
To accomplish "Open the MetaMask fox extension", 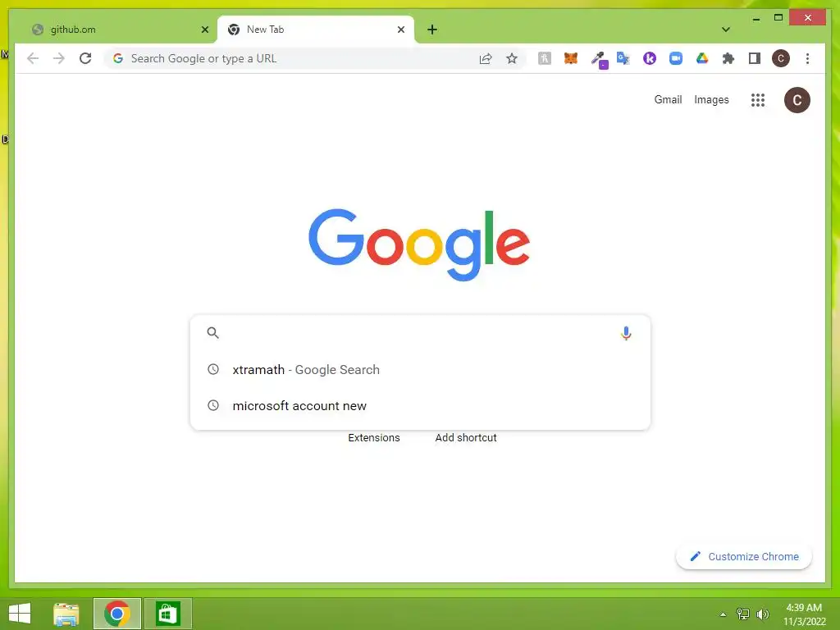I will [571, 58].
